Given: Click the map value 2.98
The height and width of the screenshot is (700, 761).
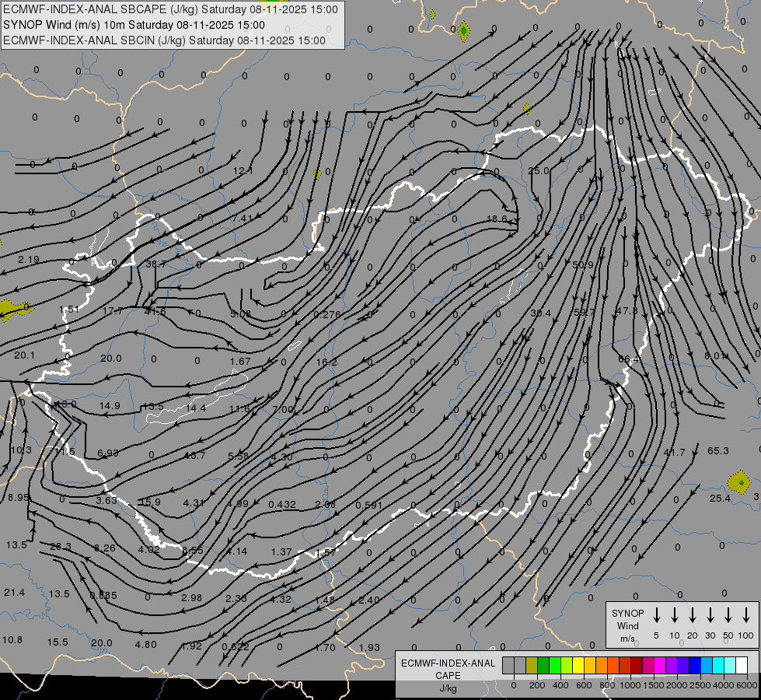Looking at the screenshot, I should (192, 597).
